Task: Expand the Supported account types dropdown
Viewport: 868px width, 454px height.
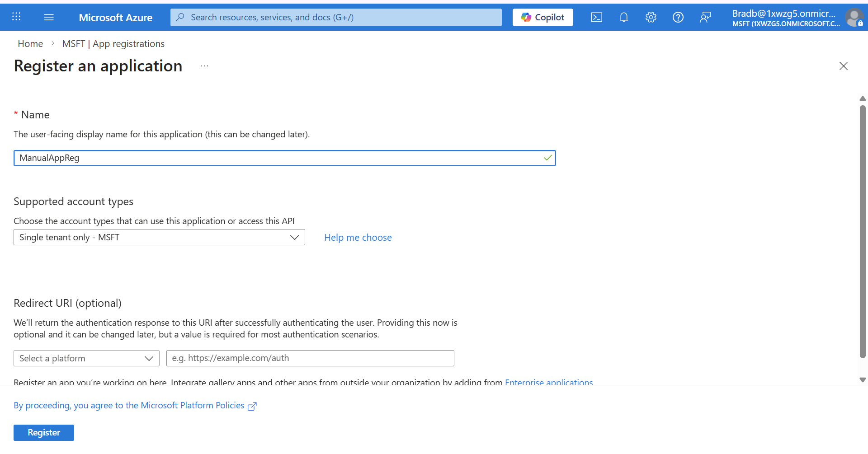Action: pos(159,237)
